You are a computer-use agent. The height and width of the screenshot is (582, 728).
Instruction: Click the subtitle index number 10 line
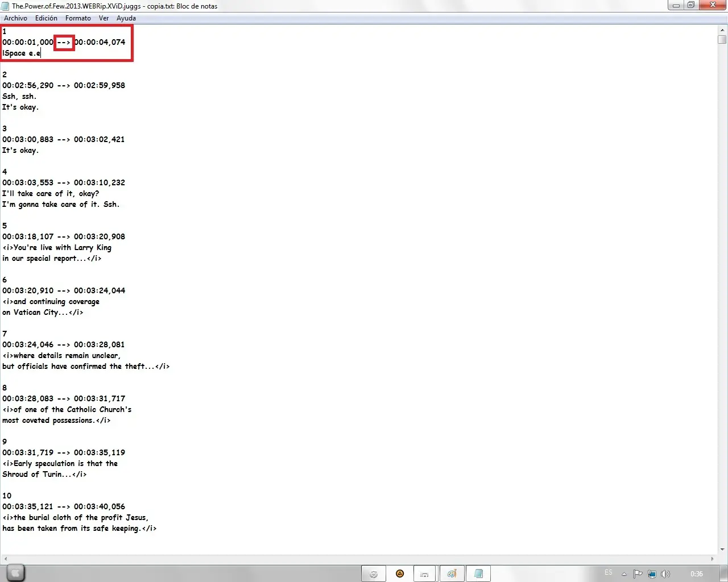[7, 496]
